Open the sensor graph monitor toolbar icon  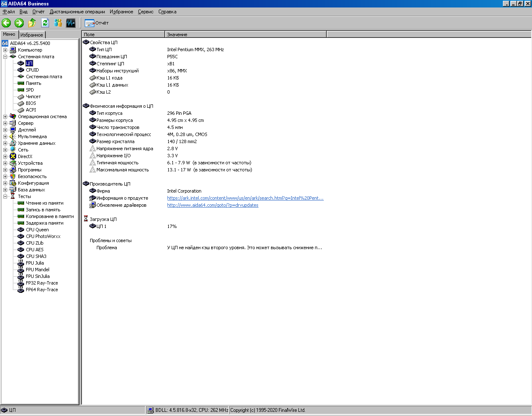[x=71, y=23]
